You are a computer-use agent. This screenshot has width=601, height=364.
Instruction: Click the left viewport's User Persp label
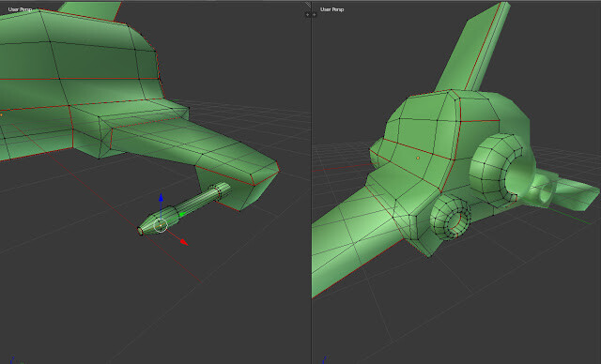pos(20,9)
